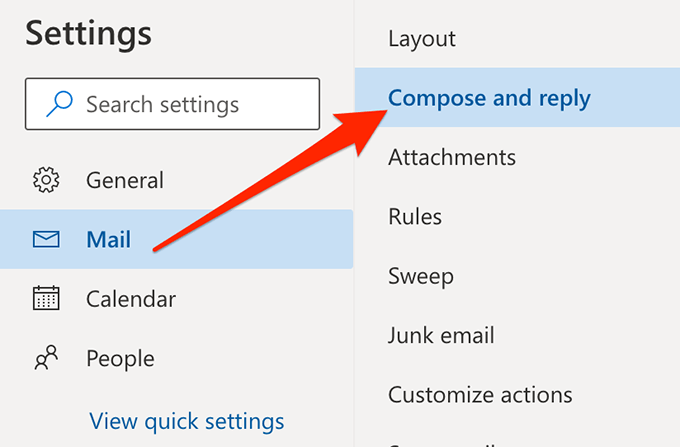Click the Mail envelope icon

pyautogui.click(x=46, y=240)
